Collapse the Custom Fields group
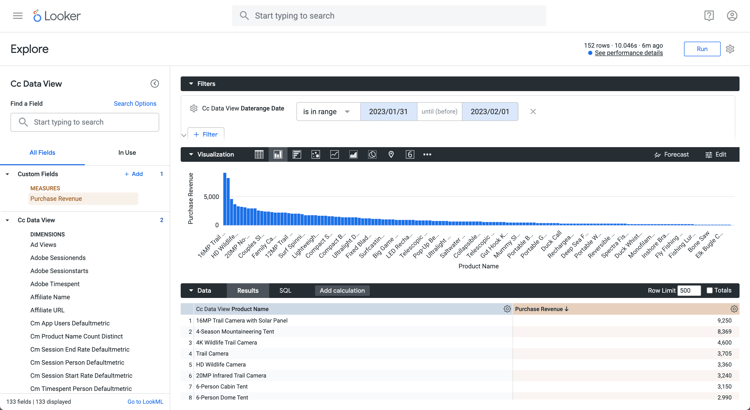The width and height of the screenshot is (750, 410). click(x=7, y=174)
